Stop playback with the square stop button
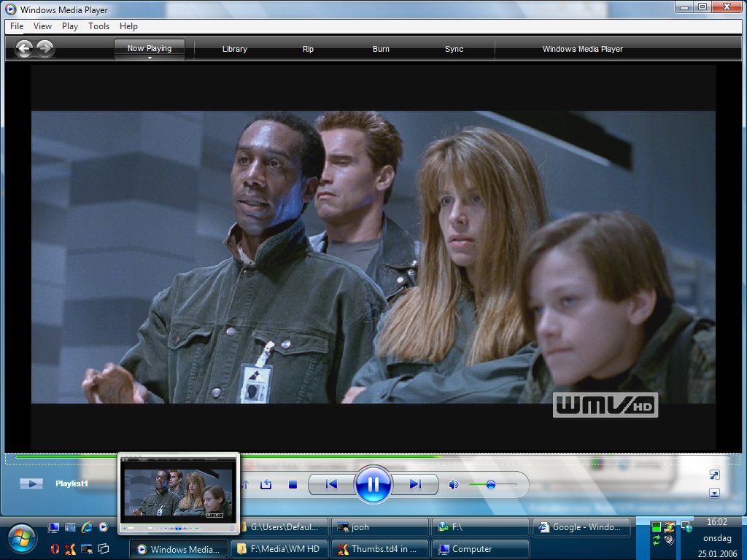Image resolution: width=747 pixels, height=560 pixels. (293, 484)
